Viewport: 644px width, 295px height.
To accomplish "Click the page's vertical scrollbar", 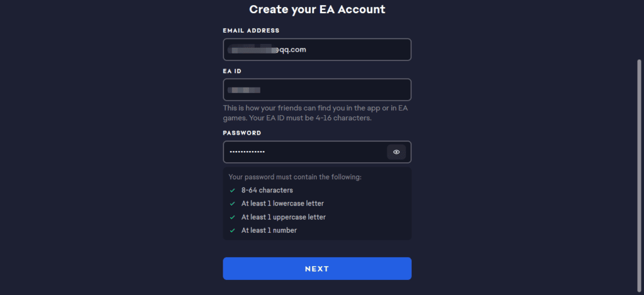I will [639, 175].
